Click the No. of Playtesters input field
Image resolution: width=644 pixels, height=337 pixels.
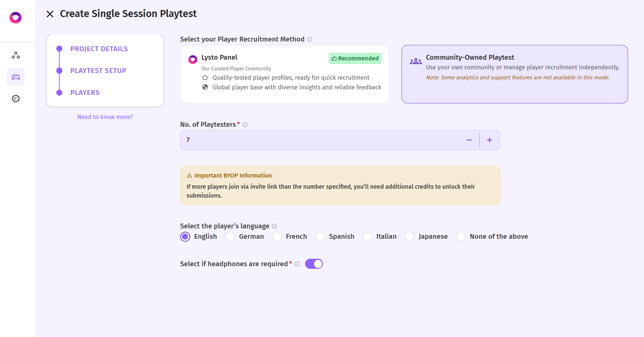319,140
